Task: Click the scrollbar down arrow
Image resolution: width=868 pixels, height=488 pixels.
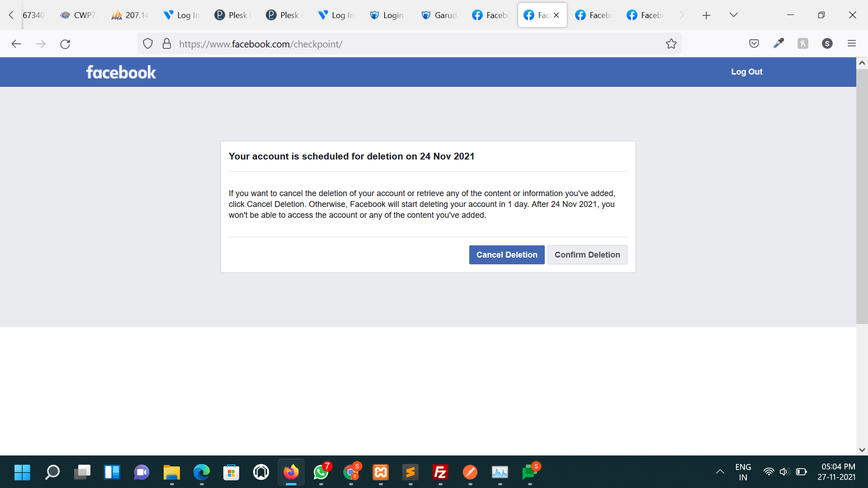Action: point(862,450)
